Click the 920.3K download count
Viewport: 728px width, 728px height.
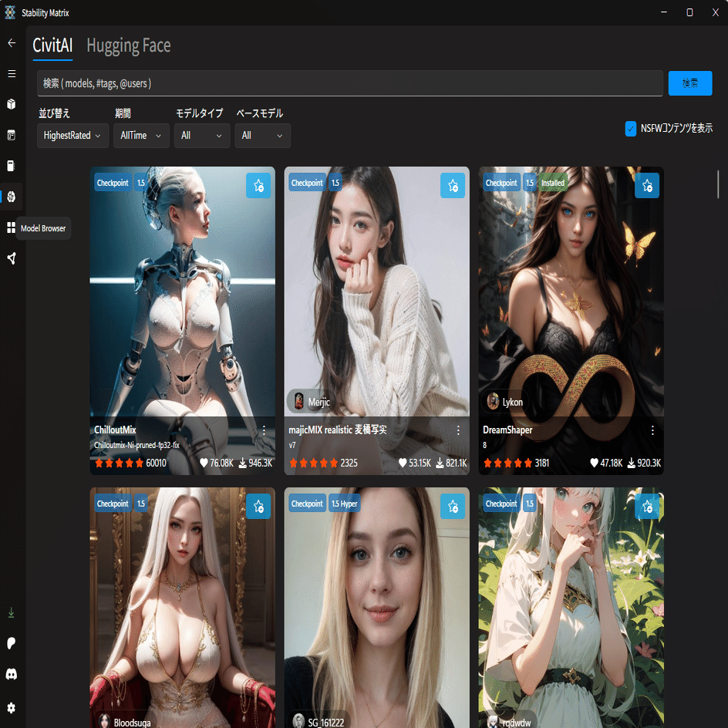pos(649,463)
